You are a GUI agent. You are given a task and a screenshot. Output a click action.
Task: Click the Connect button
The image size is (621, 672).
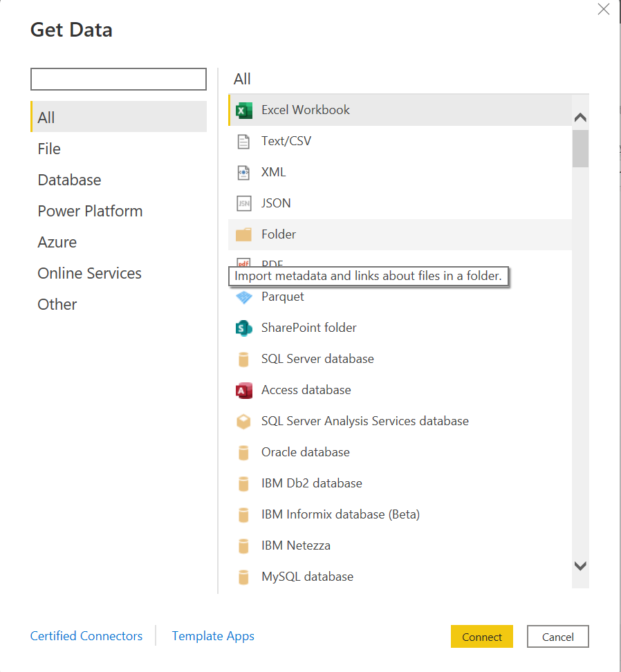481,636
